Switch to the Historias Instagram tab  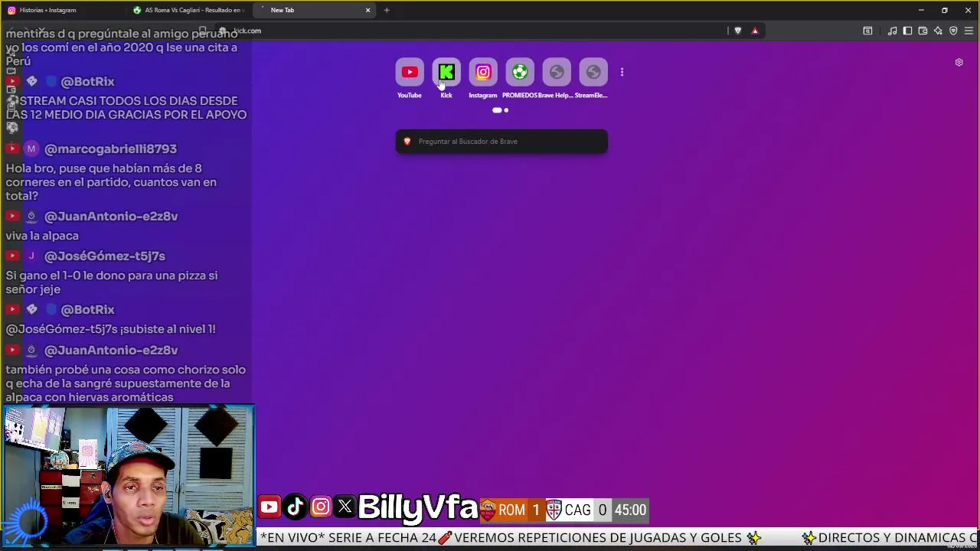(x=63, y=10)
